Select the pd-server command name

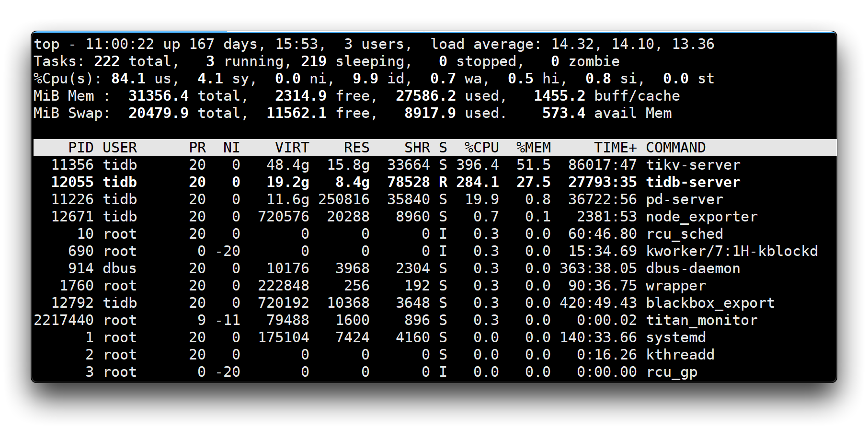pyautogui.click(x=685, y=199)
